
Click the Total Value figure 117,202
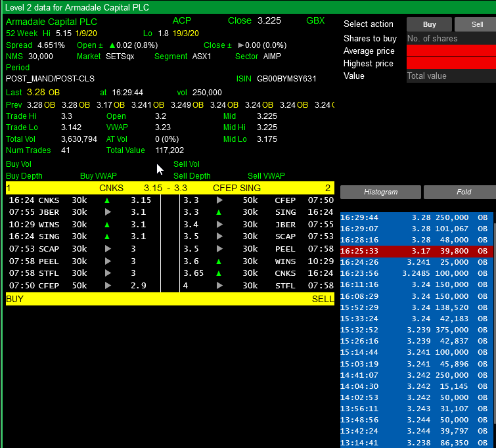(169, 150)
